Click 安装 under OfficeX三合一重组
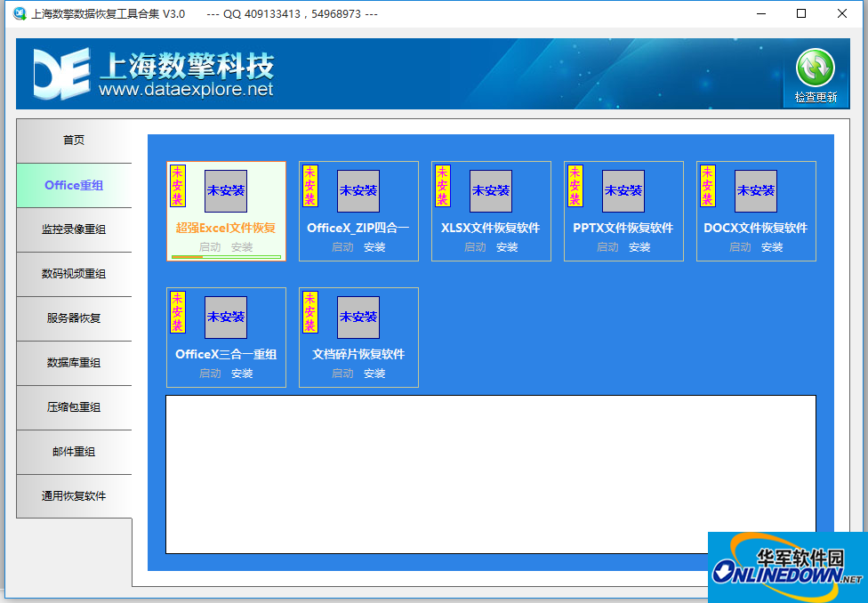 pos(242,374)
